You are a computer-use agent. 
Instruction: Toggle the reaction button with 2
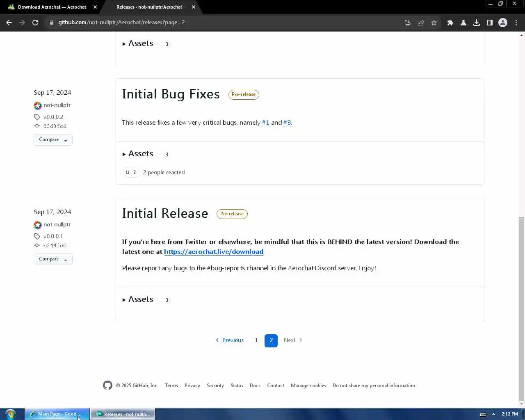coord(131,172)
